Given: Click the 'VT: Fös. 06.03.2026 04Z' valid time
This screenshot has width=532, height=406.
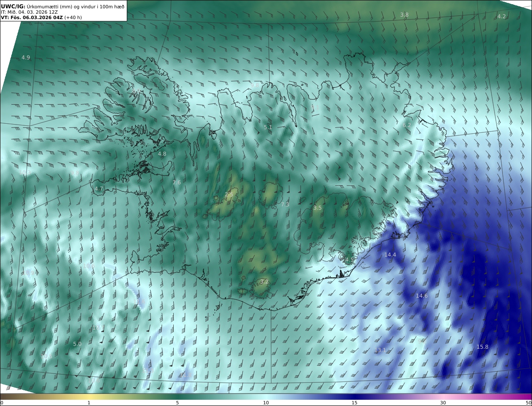Looking at the screenshot, I should 32,18.
